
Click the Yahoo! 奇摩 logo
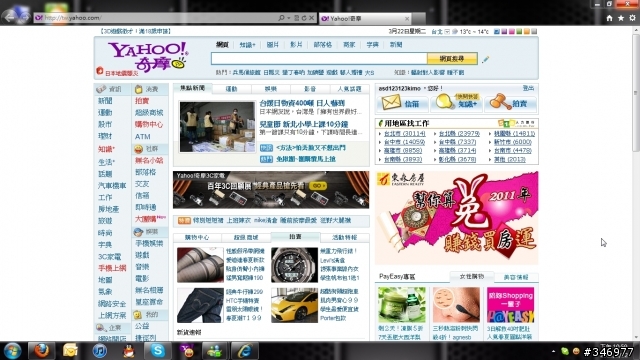click(x=148, y=56)
